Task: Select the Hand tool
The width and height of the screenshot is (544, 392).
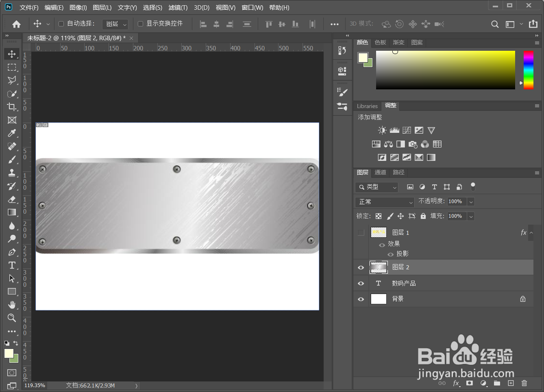Action: click(12, 305)
